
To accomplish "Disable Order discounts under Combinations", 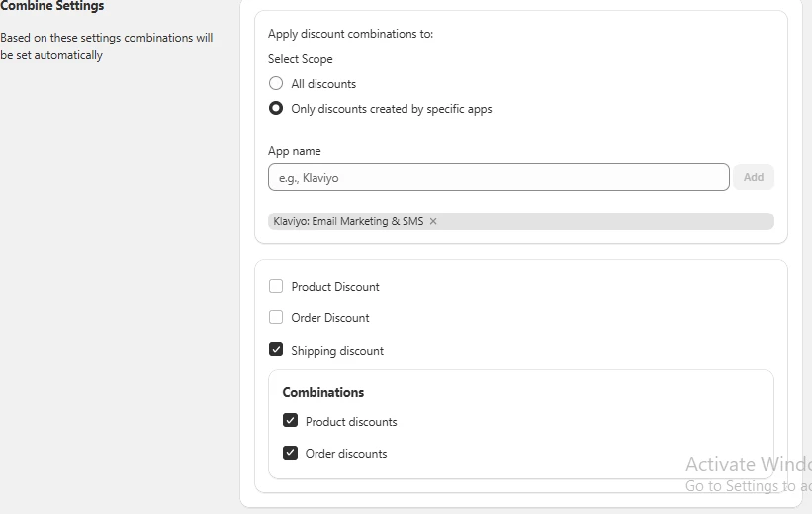I will 291,453.
